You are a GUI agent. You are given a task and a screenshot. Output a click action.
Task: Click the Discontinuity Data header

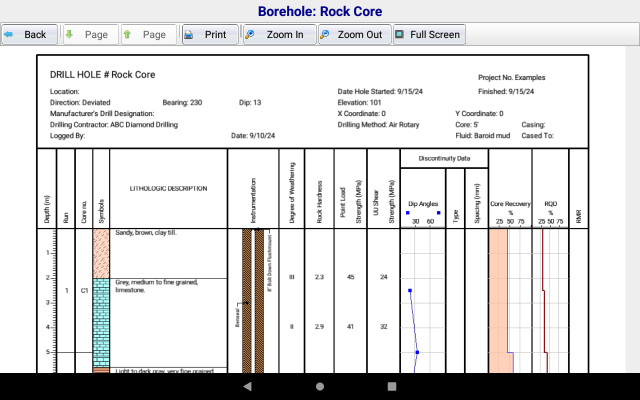(x=444, y=158)
